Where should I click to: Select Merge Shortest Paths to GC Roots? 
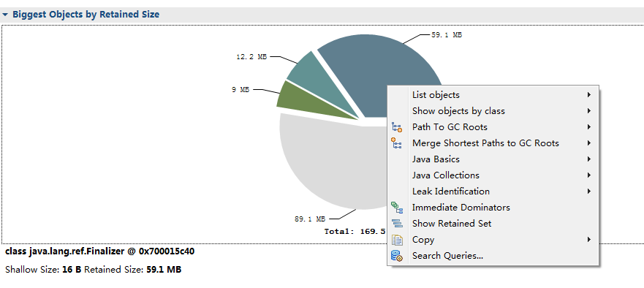[493, 143]
